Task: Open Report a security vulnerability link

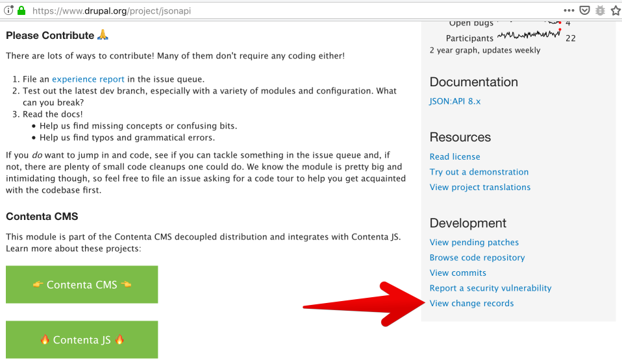Action: tap(490, 288)
